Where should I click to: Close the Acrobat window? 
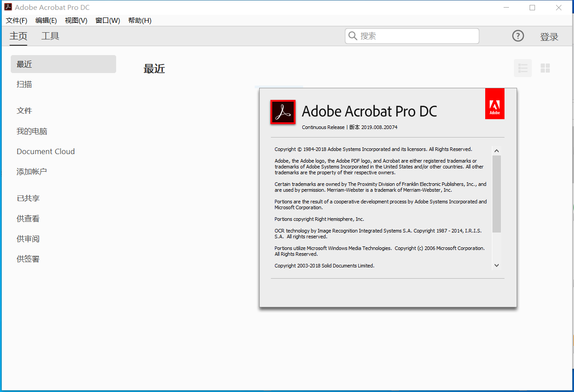click(559, 8)
